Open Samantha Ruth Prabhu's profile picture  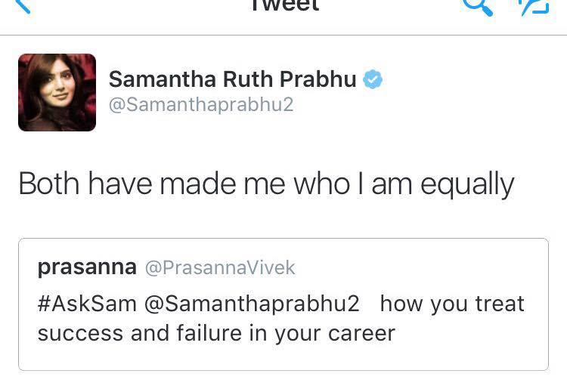tap(57, 92)
